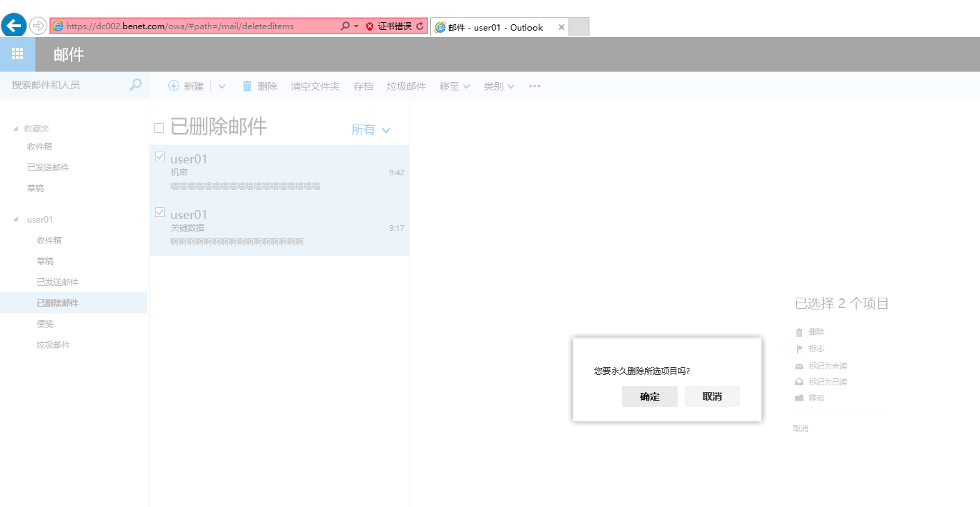Open 已发送邮件 under 收藏夹
Screen dimensions: 980x507
pos(48,168)
